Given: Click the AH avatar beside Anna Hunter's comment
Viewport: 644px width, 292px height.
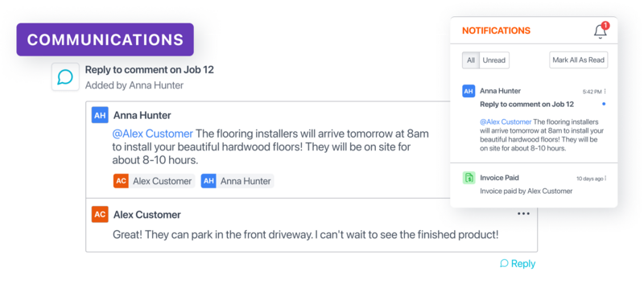Looking at the screenshot, I should point(100,115).
